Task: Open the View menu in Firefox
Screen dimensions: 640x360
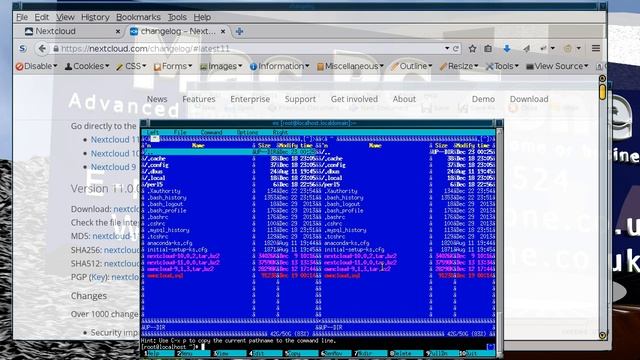Action: point(65,17)
